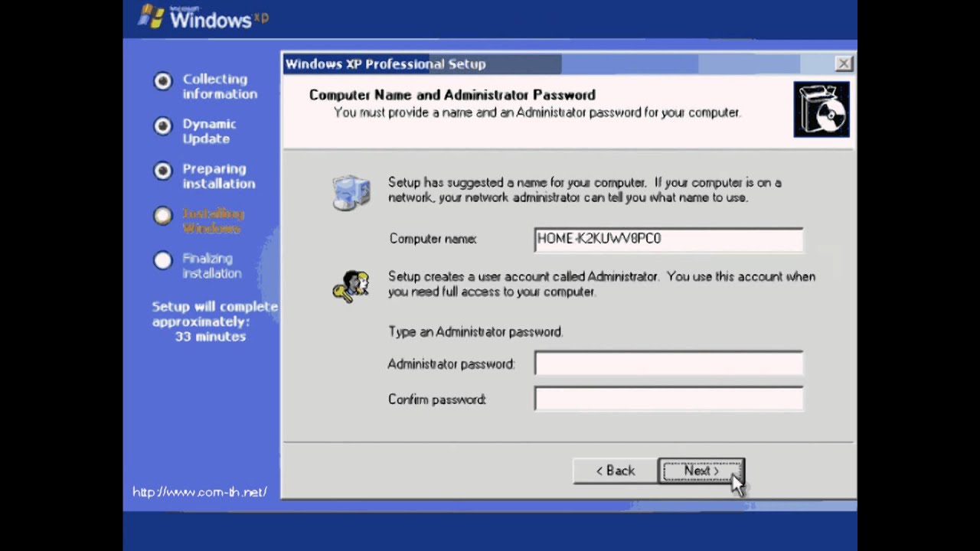Click the '33 minutes' estimate text
980x551 pixels.
[x=210, y=337]
